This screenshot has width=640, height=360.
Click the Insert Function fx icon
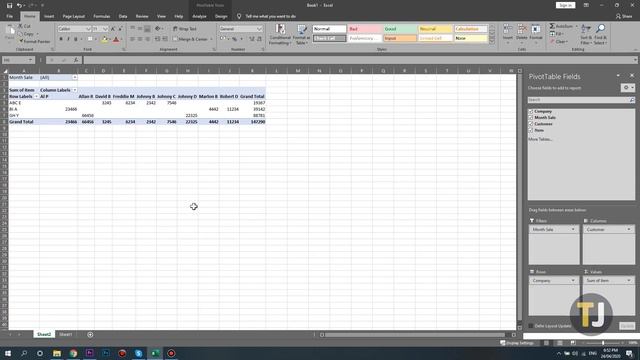click(x=76, y=60)
